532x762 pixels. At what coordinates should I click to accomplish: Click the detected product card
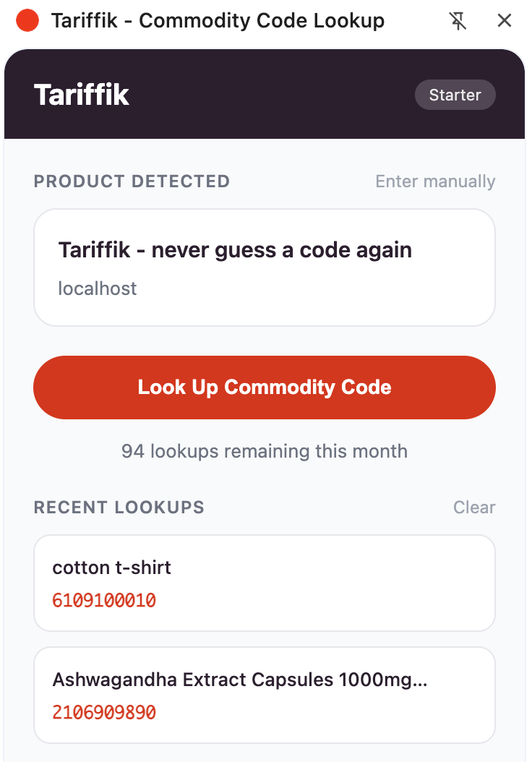pyautogui.click(x=265, y=267)
